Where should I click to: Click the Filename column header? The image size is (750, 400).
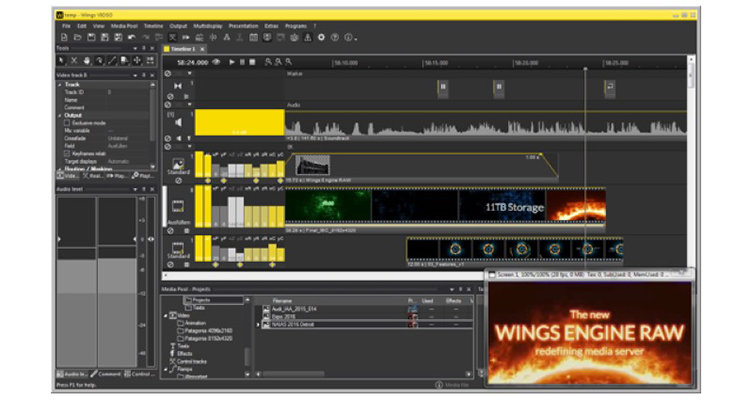[282, 301]
